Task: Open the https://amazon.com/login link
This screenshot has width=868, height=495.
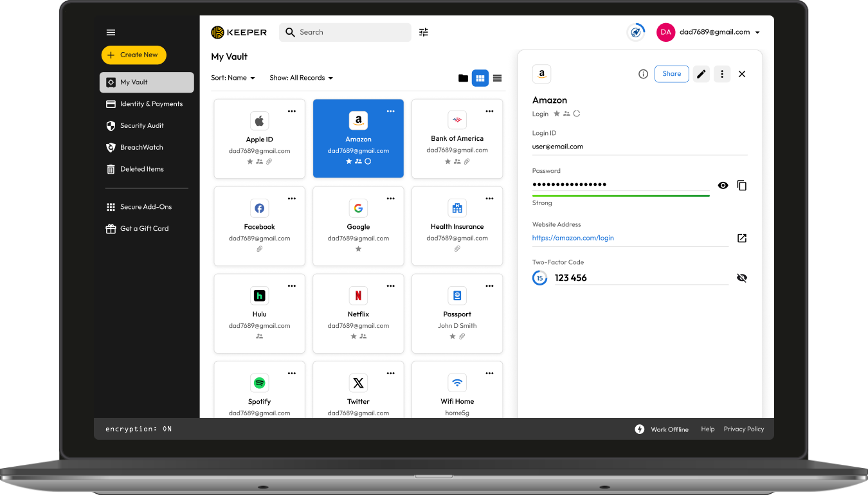Action: pos(573,238)
